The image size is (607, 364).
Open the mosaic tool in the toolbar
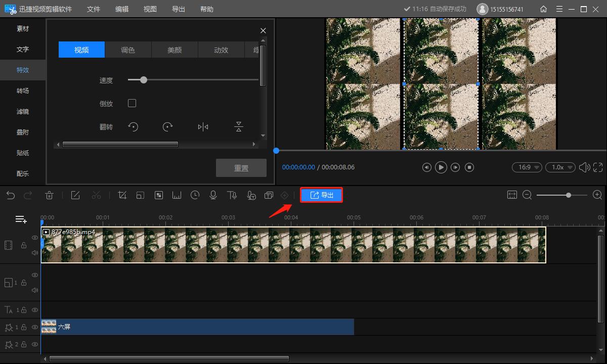pos(159,196)
